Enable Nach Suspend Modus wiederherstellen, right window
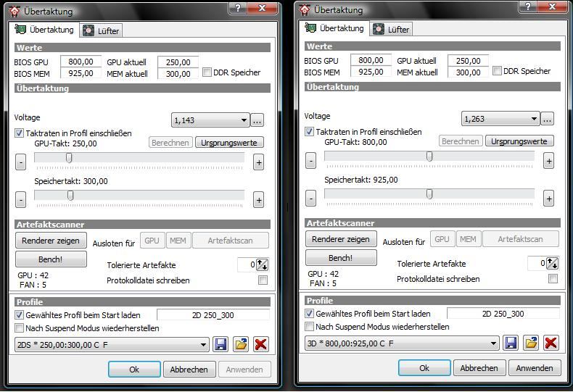573x392 pixels. tap(309, 326)
